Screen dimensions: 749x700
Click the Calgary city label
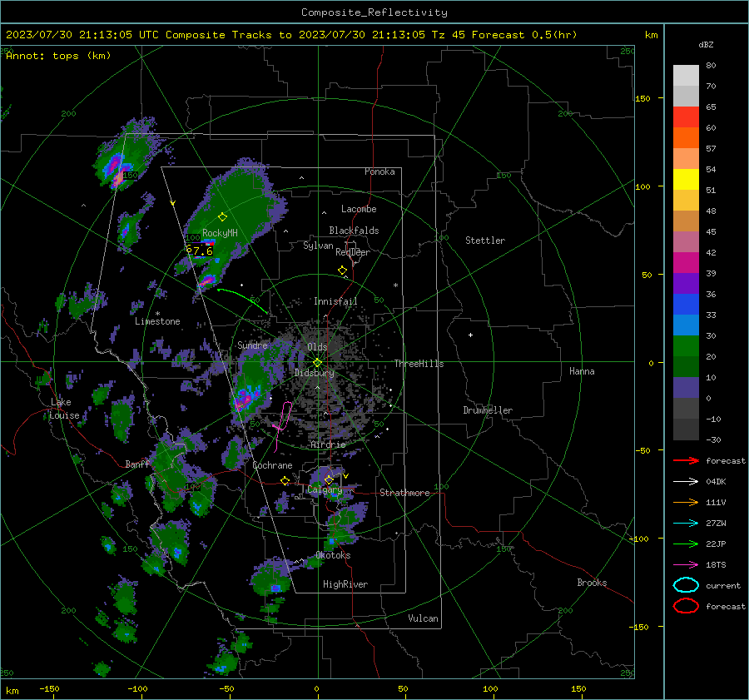pos(325,489)
